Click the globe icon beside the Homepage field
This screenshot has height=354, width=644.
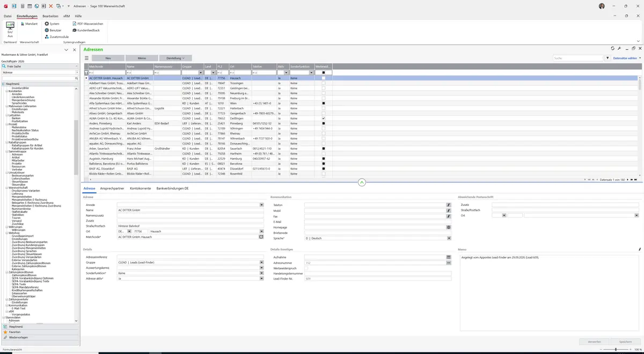(449, 227)
